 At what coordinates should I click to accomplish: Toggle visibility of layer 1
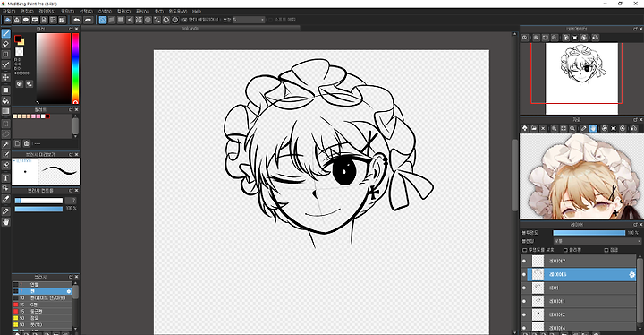click(524, 301)
